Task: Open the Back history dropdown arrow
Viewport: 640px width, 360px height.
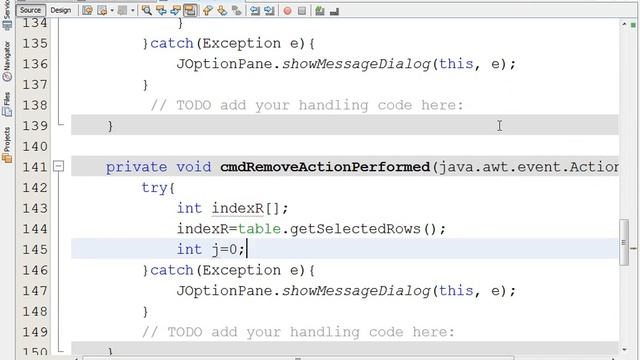Action: pyautogui.click(x=112, y=11)
